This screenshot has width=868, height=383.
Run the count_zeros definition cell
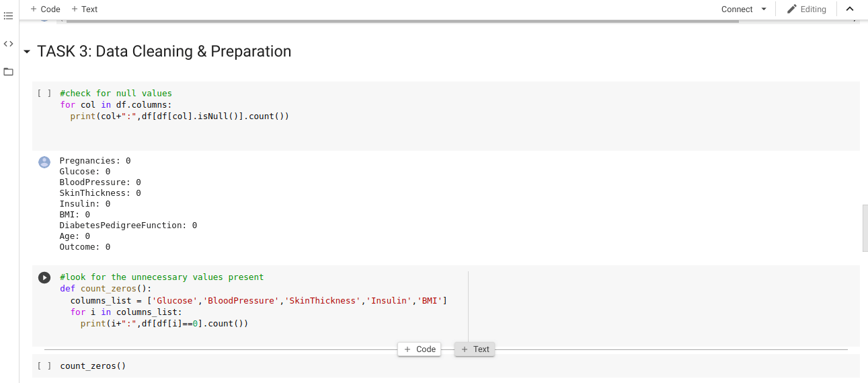[44, 277]
